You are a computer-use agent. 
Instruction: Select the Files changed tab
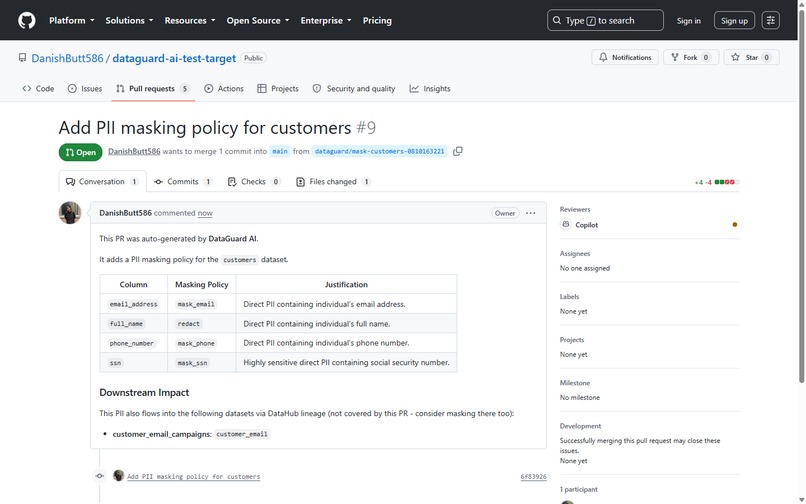click(x=333, y=182)
